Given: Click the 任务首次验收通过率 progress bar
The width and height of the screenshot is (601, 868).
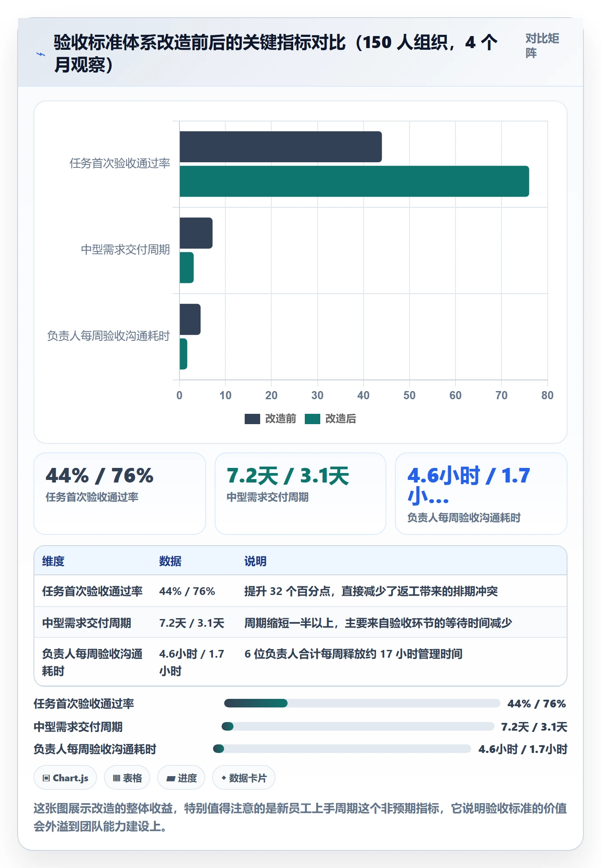Looking at the screenshot, I should click(x=362, y=703).
